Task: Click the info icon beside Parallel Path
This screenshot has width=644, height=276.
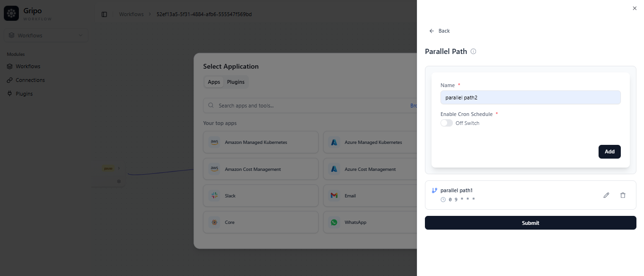Action: [x=473, y=51]
